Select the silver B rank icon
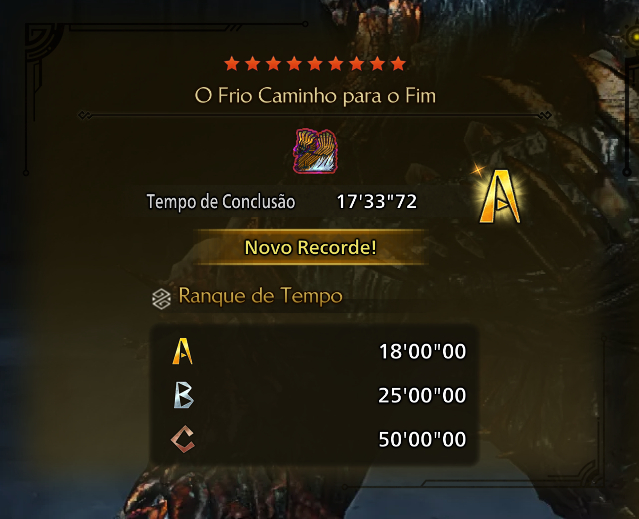 (183, 395)
